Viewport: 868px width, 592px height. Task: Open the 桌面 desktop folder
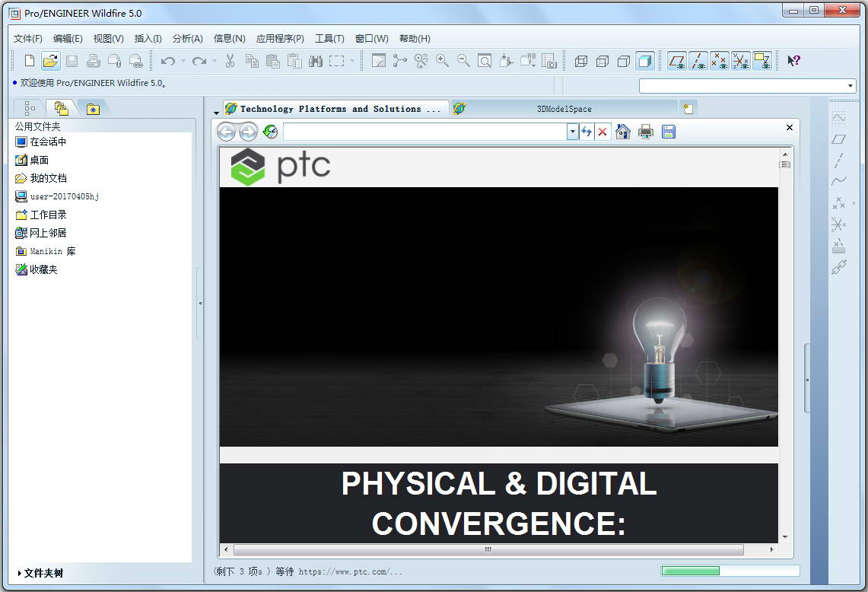point(32,160)
